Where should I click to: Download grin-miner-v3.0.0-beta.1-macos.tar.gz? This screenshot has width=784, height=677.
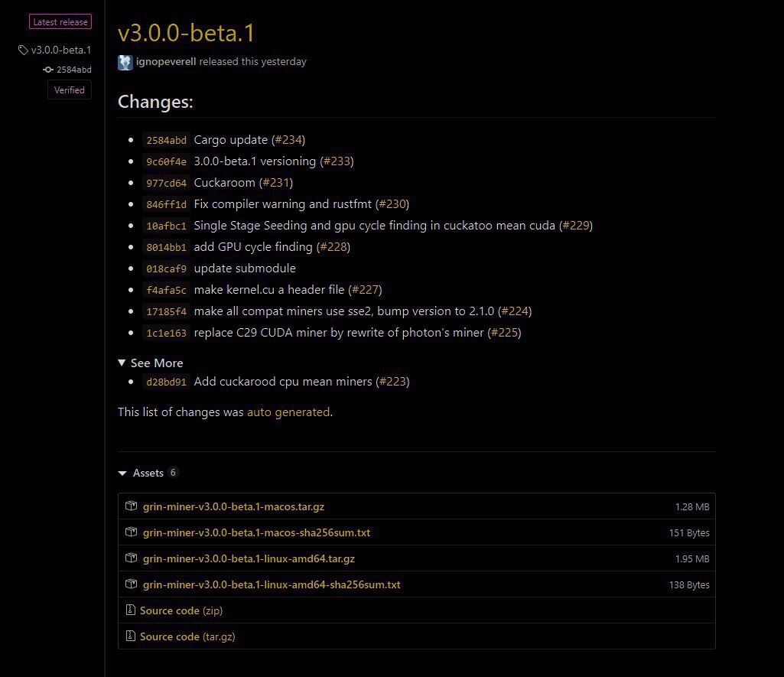pyautogui.click(x=233, y=506)
